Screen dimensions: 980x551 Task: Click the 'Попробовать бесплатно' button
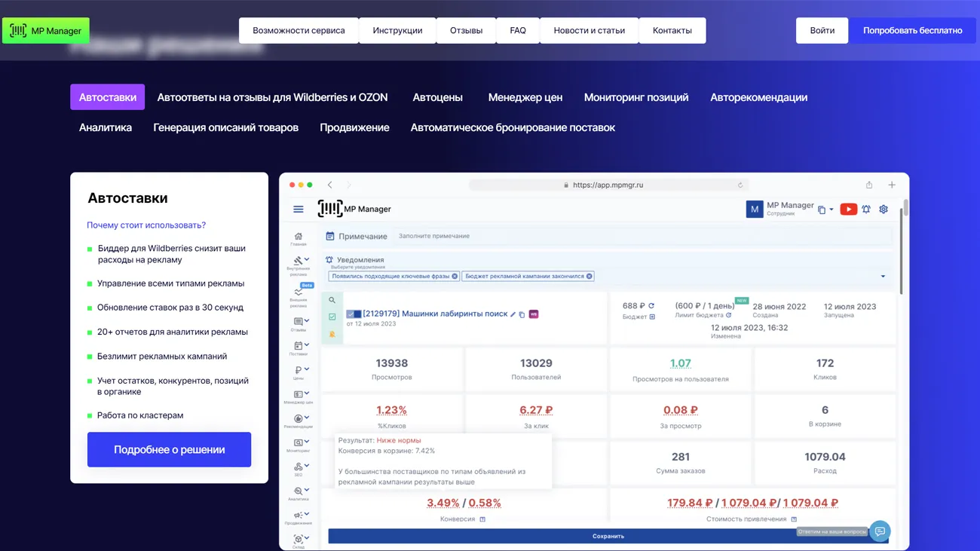(912, 31)
